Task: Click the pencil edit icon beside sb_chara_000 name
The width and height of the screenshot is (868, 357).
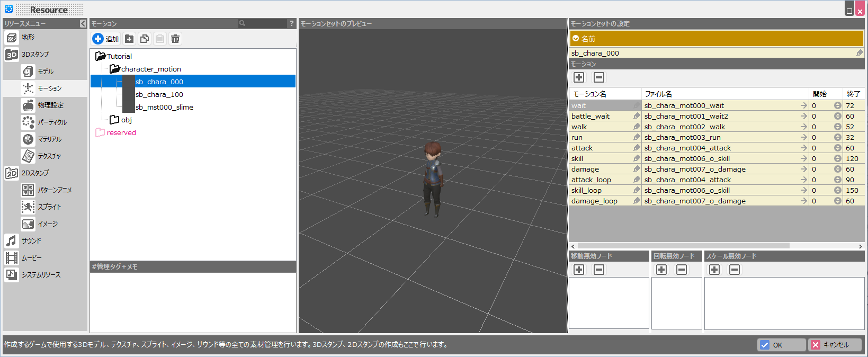Action: (x=859, y=53)
